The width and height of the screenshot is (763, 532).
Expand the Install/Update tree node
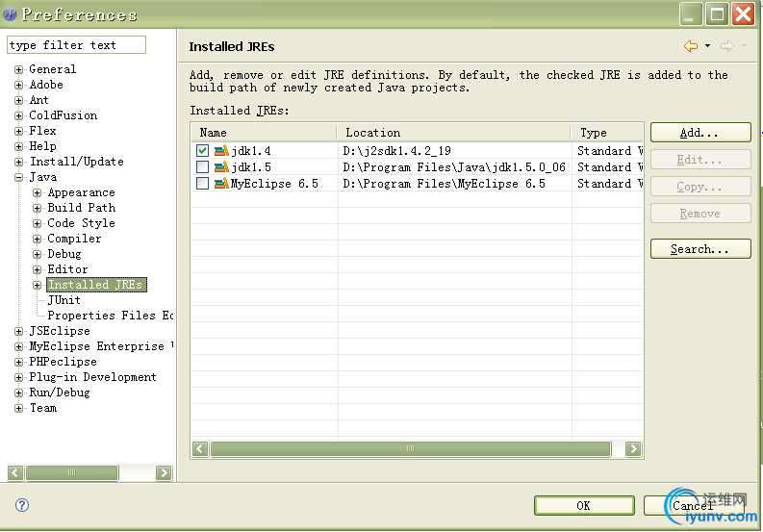pos(18,162)
